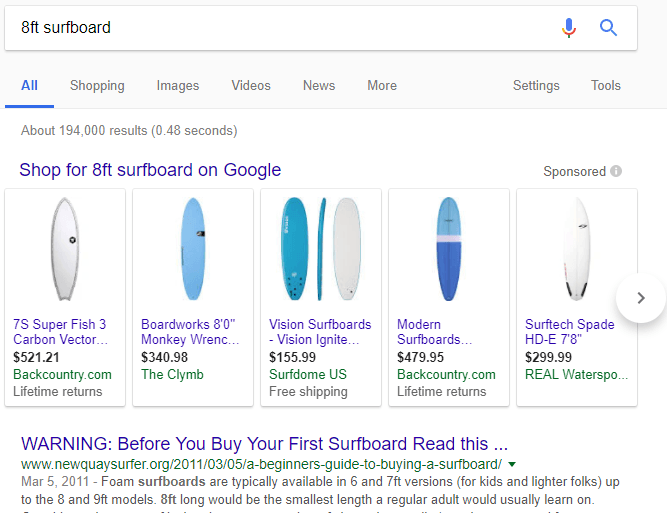Open the More search options menu
Image resolution: width=667 pixels, height=513 pixels.
point(381,85)
